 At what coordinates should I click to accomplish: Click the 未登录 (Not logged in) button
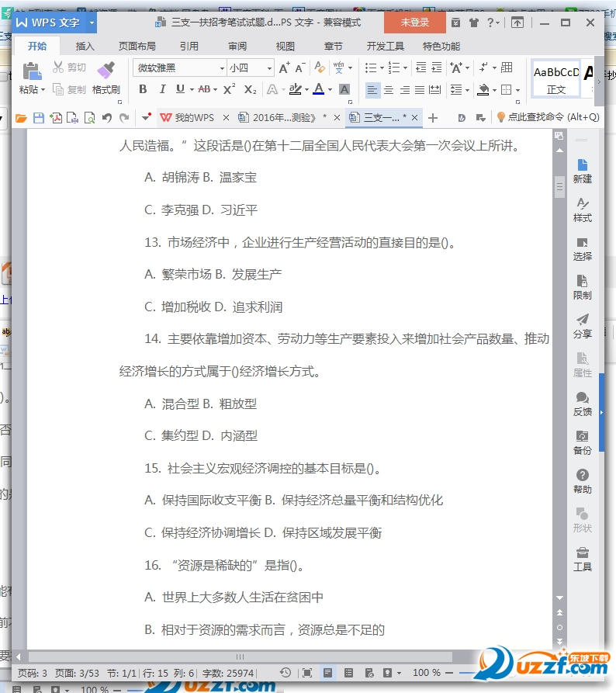point(414,23)
